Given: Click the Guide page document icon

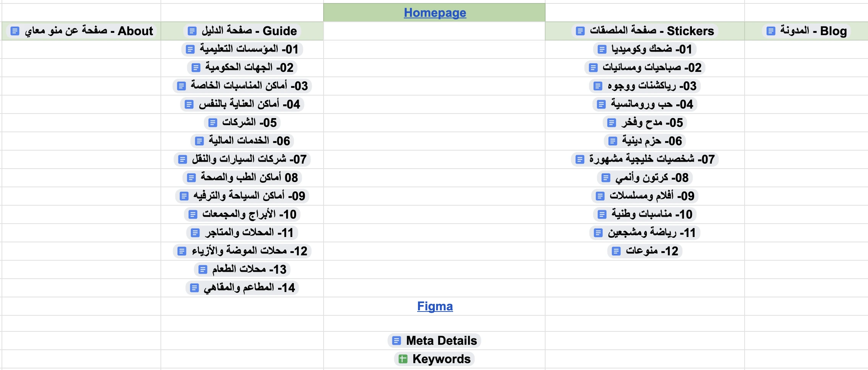Looking at the screenshot, I should [192, 31].
